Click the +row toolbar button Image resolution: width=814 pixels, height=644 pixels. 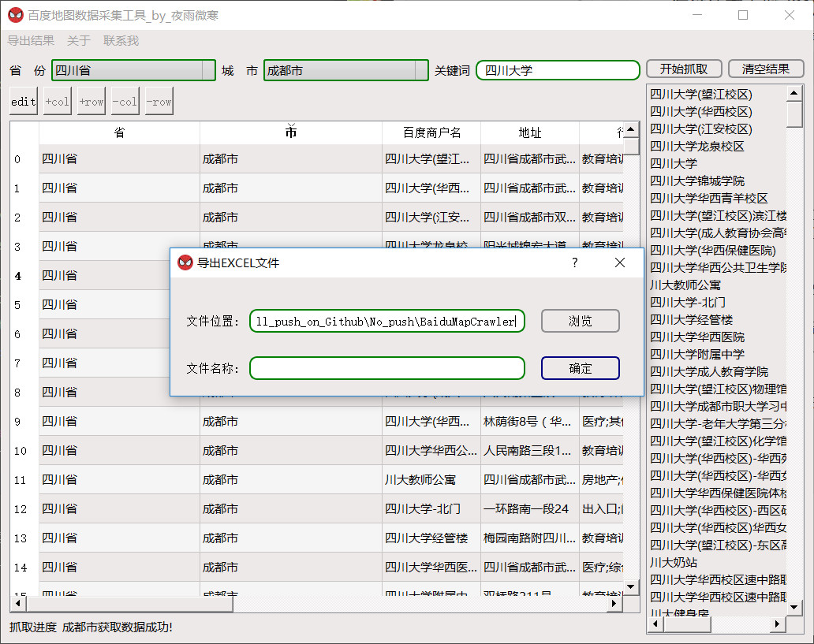91,102
